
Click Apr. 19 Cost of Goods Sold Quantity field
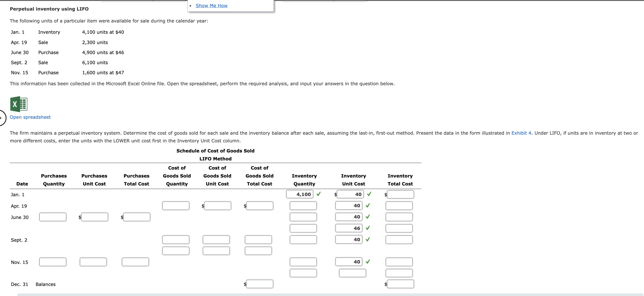tap(176, 206)
